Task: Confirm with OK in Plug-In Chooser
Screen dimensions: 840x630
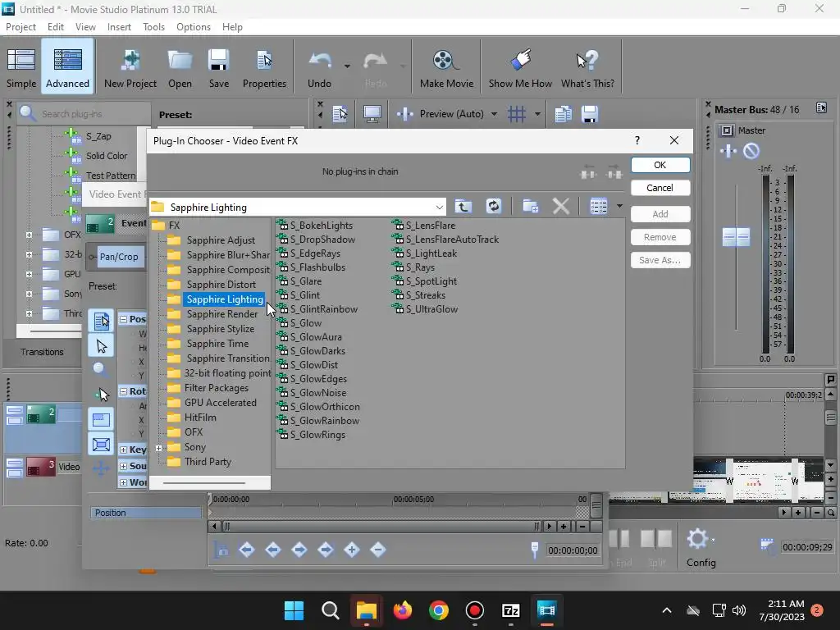Action: [x=660, y=165]
